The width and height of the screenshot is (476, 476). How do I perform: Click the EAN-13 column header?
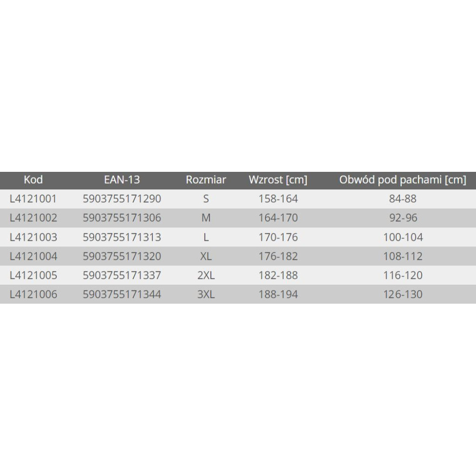pyautogui.click(x=122, y=180)
